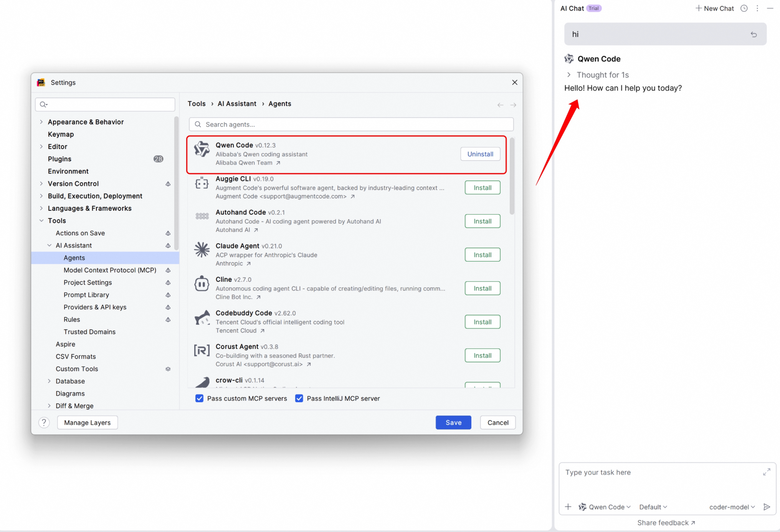Click the Search agents input field
The width and height of the screenshot is (780, 532).
point(351,124)
